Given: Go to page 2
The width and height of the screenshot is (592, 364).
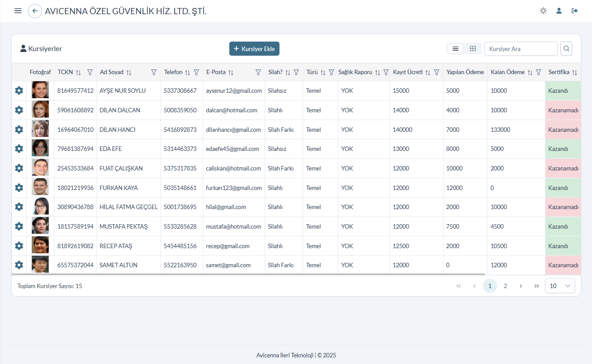Looking at the screenshot, I should tap(505, 286).
